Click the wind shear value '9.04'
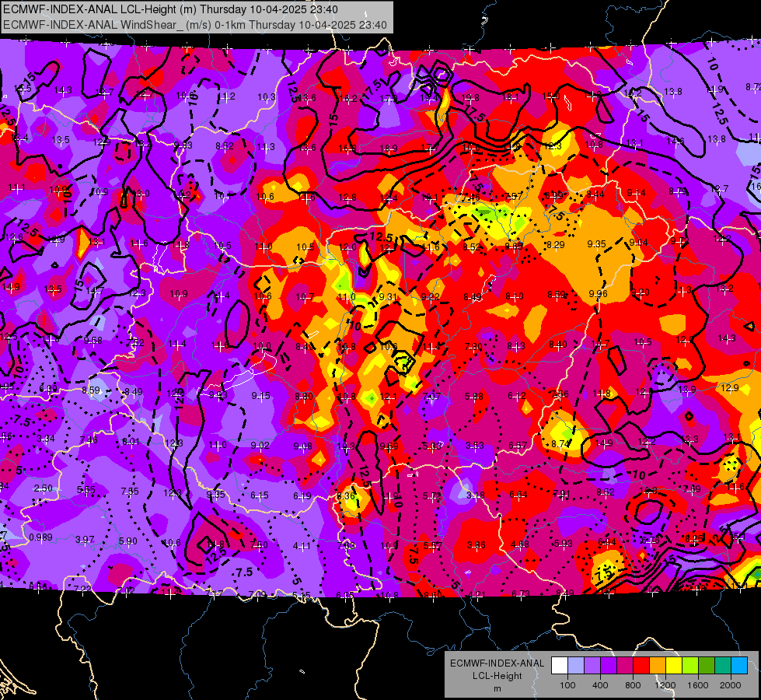This screenshot has width=761, height=700. pyautogui.click(x=639, y=242)
